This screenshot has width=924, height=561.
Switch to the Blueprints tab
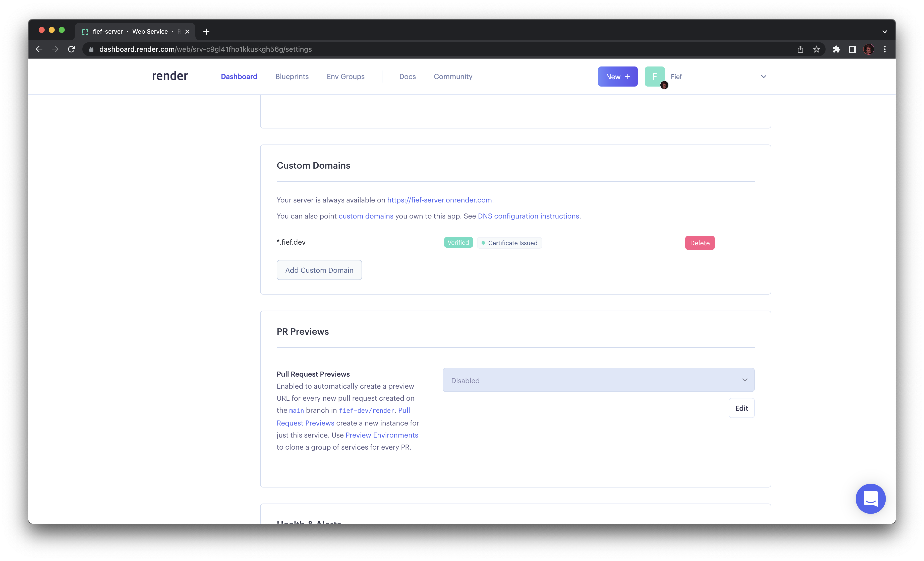pos(292,77)
